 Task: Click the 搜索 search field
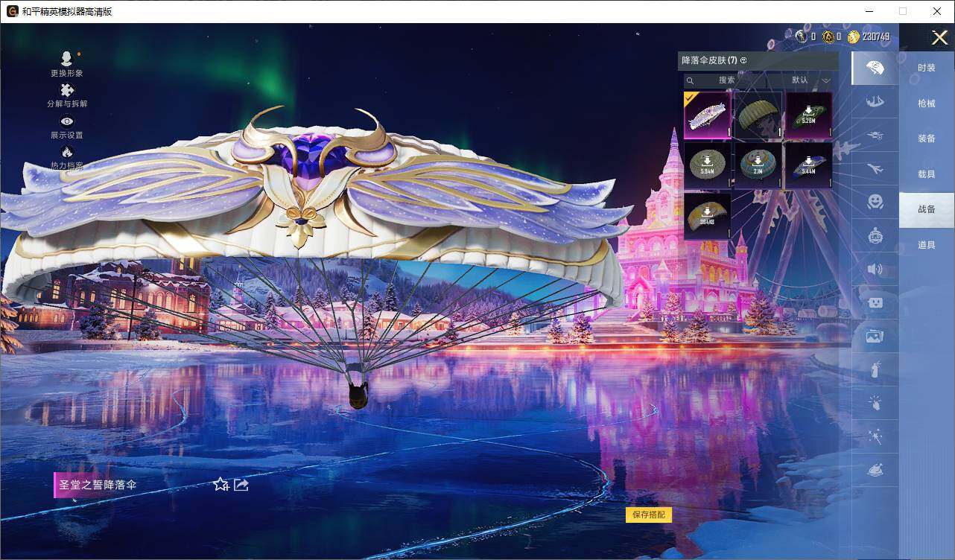click(727, 80)
